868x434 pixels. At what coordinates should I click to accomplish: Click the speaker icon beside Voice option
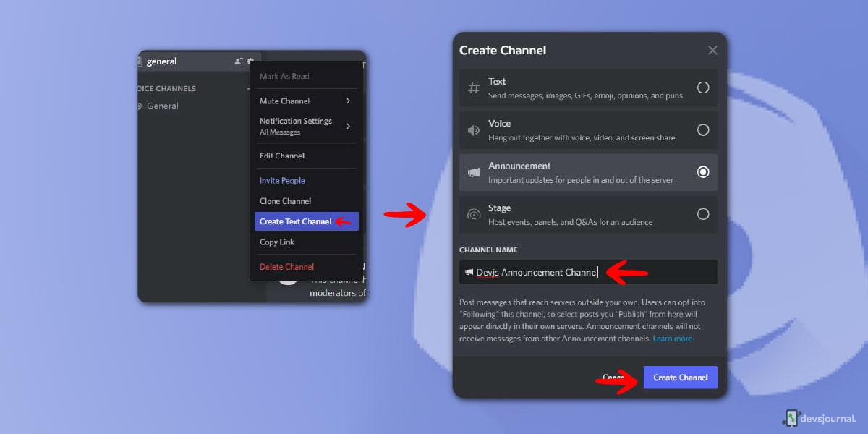pyautogui.click(x=474, y=130)
